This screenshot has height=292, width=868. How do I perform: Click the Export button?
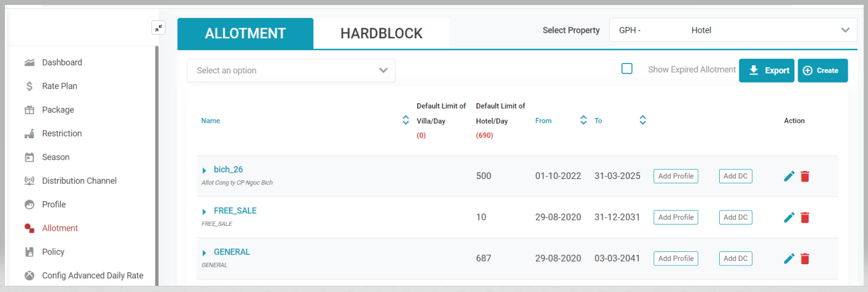pyautogui.click(x=767, y=70)
